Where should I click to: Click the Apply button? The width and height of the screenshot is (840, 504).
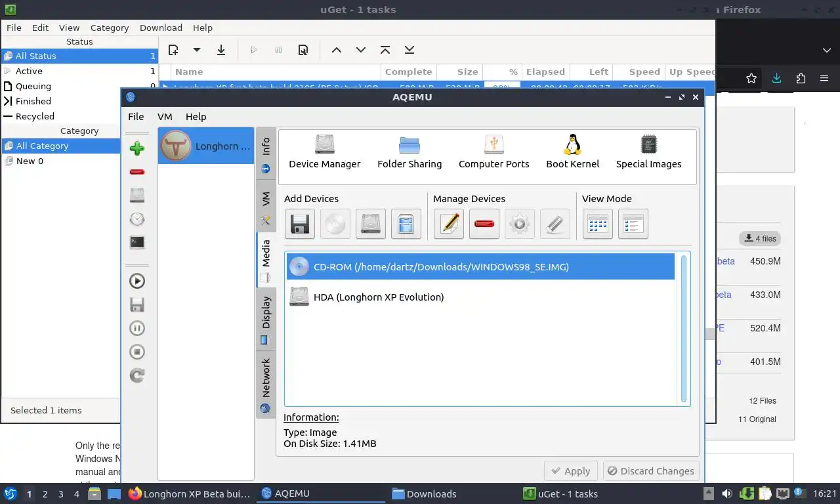coord(570,471)
